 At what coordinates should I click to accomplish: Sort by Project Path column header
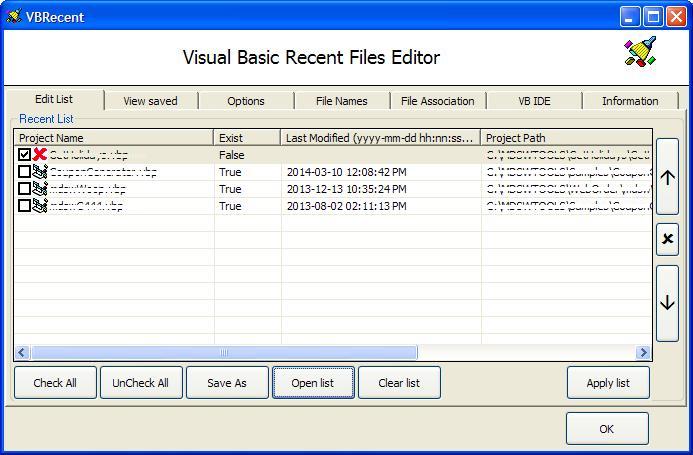point(566,138)
